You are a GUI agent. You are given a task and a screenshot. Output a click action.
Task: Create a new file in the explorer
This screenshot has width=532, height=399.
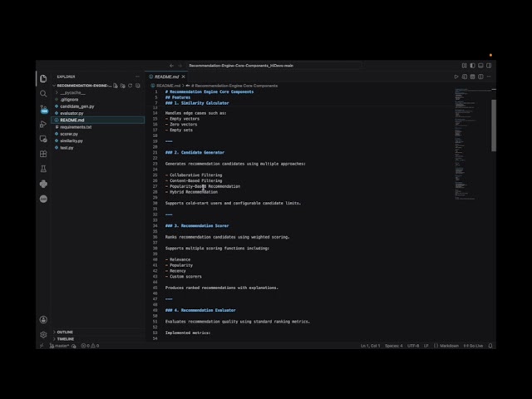coord(116,86)
